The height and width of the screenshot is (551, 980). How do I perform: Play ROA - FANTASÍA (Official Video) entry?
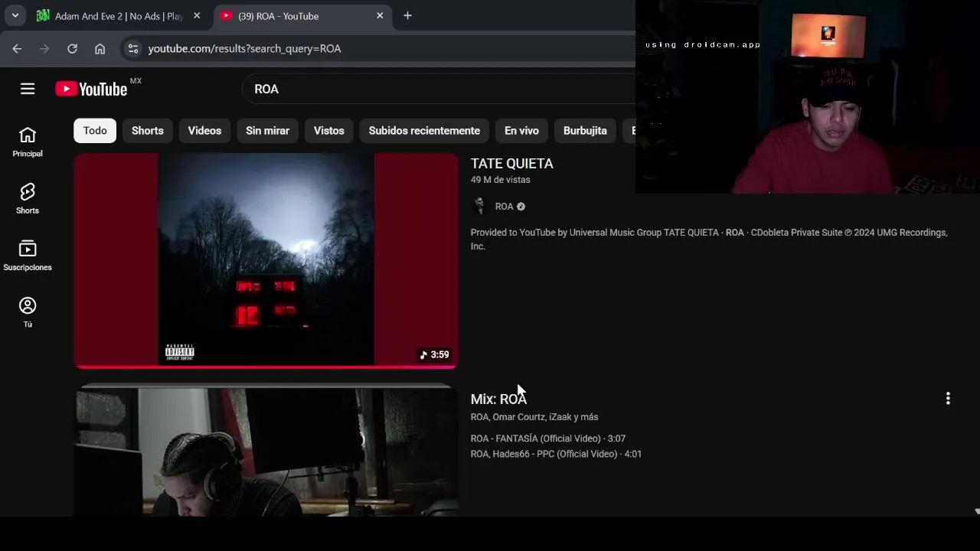(547, 439)
